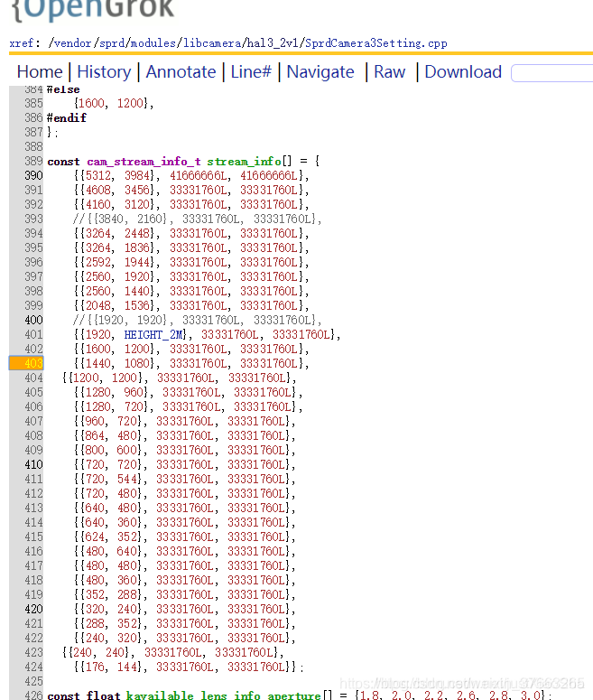Screen dimensions: 593x700
Task: Click the {864, 480} entry text
Action: 112,435
